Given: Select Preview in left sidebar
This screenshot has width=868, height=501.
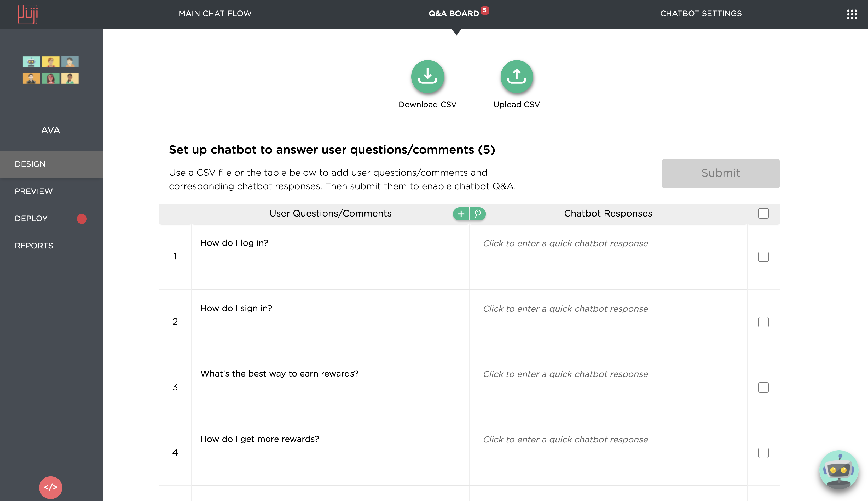Looking at the screenshot, I should [x=33, y=191].
